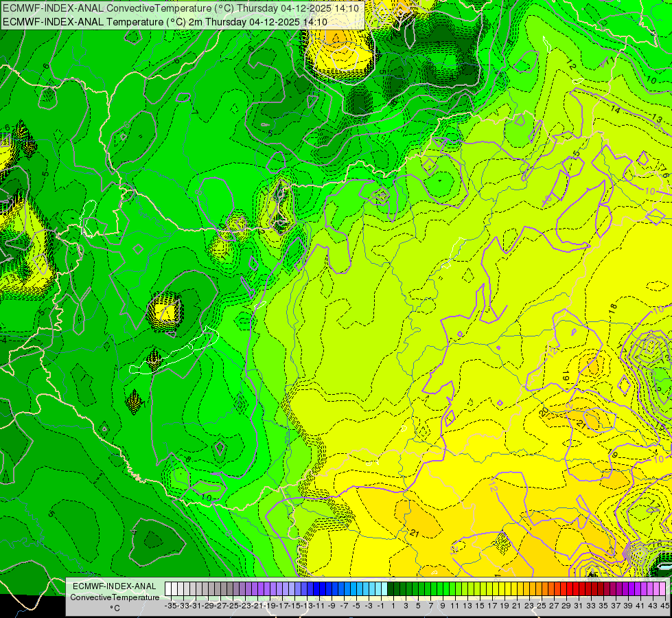Click the black 20 contour label on map
This screenshot has width=672, height=618.
[544, 412]
